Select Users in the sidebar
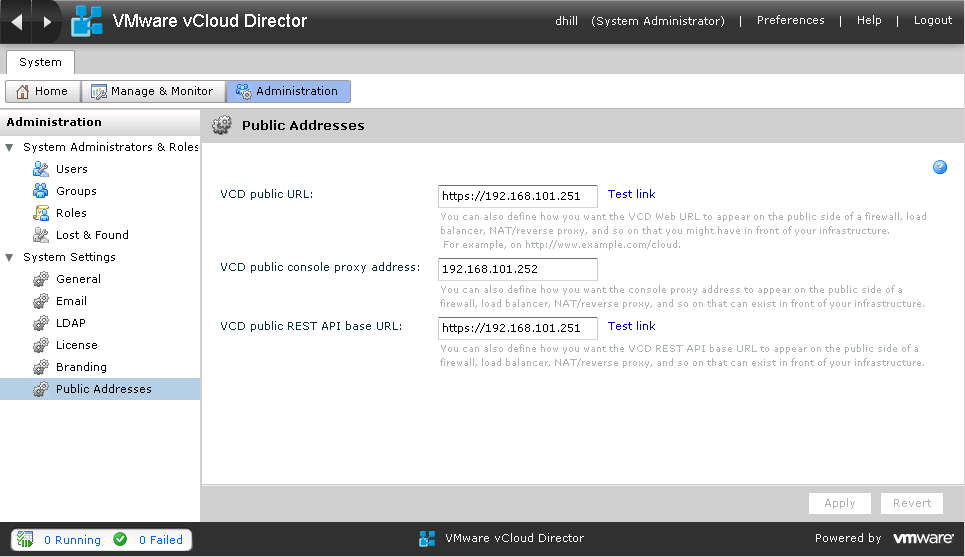The height and width of the screenshot is (557, 965). tap(71, 169)
